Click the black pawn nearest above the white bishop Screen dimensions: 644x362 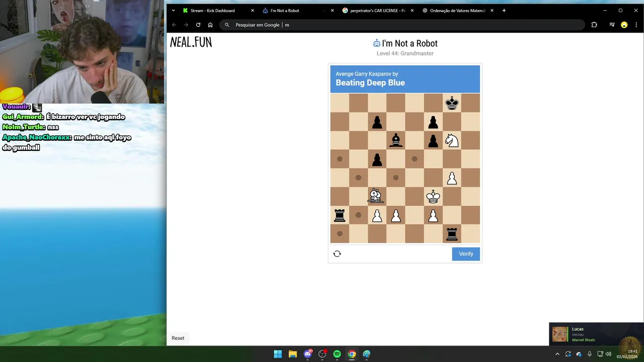[377, 159]
